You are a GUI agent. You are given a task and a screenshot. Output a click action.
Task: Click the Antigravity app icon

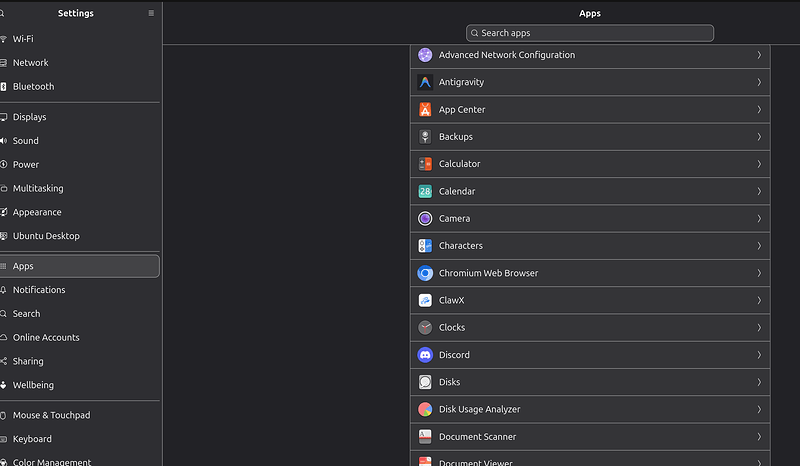pyautogui.click(x=425, y=82)
